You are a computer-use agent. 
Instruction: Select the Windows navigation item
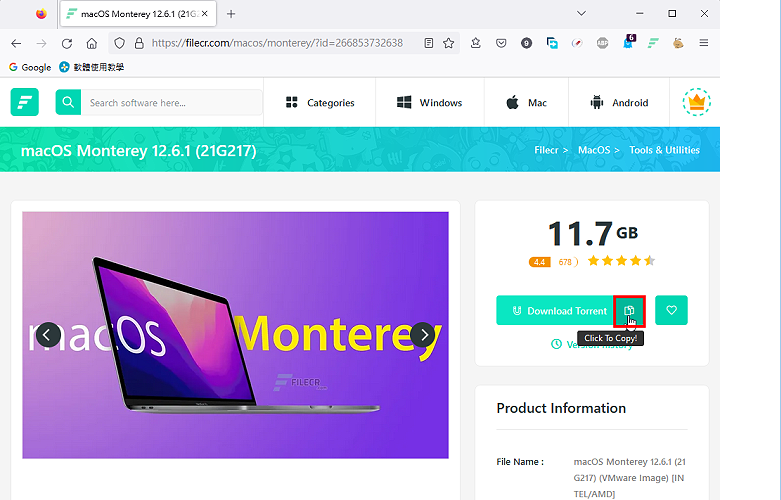coord(429,103)
